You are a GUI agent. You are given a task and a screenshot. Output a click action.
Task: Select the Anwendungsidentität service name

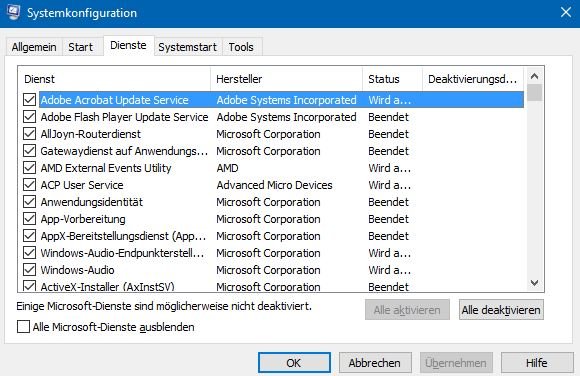click(91, 202)
